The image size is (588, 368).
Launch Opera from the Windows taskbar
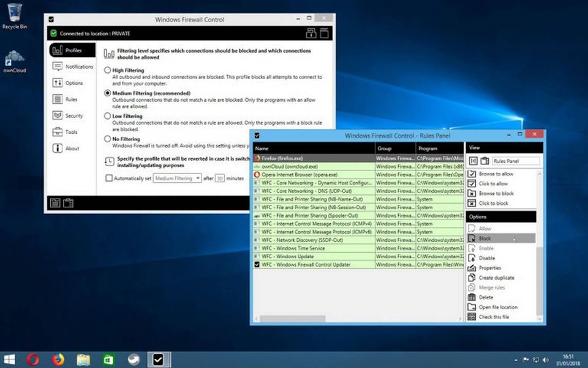click(33, 359)
